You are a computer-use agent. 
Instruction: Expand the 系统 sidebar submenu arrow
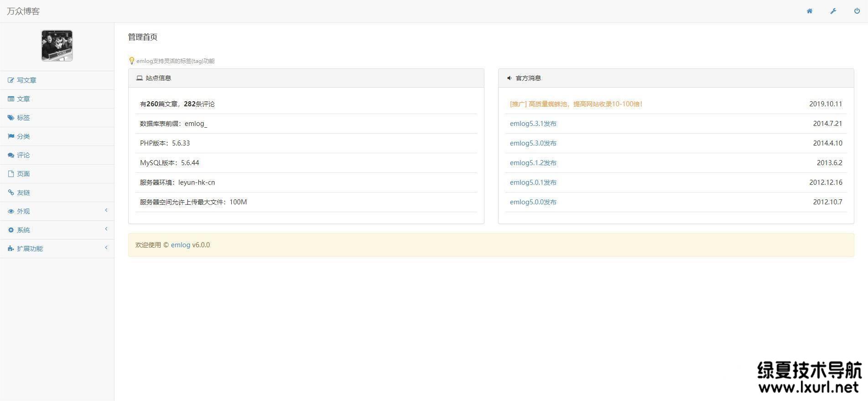pyautogui.click(x=106, y=229)
